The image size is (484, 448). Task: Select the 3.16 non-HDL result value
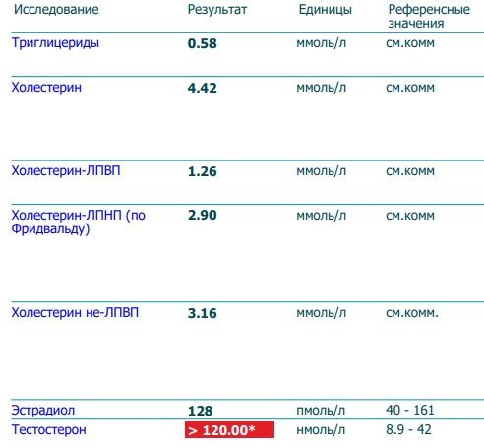[x=203, y=313]
